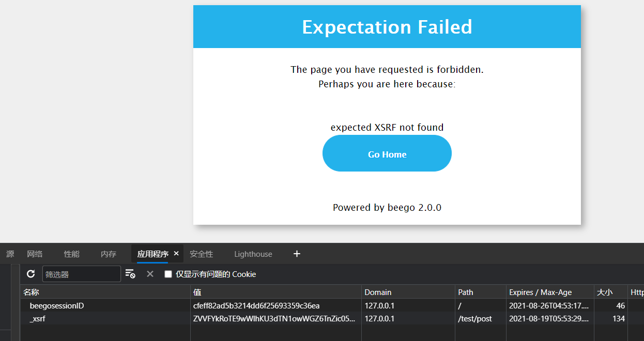This screenshot has width=644, height=341.
Task: Clear all cookies using the X icon
Action: (x=150, y=274)
